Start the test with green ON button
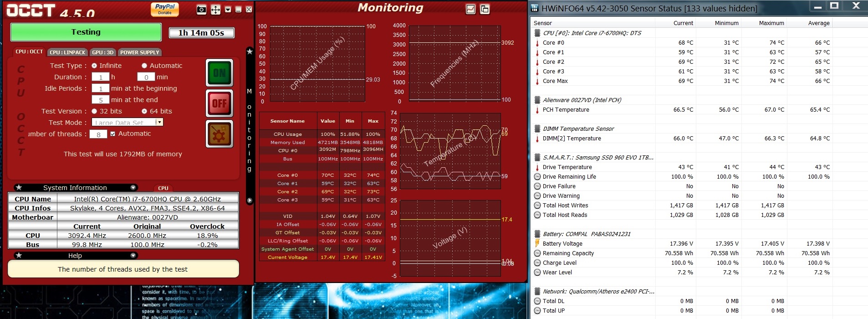 [220, 73]
